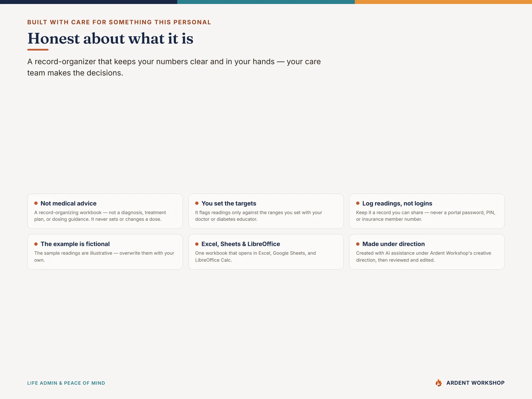Viewport: 532px width, 399px height.
Task: Click the LIFE ADMIN & PEACE OF MIND footer
Action: tap(66, 383)
